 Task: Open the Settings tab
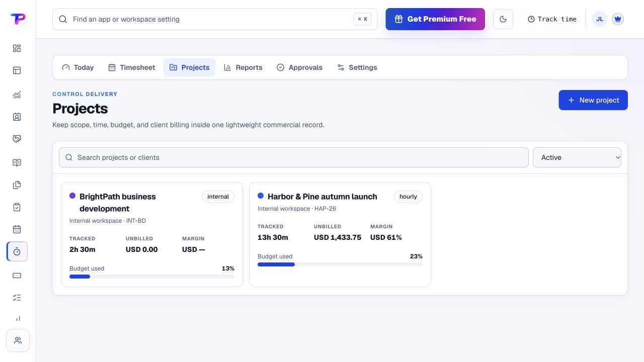(357, 67)
